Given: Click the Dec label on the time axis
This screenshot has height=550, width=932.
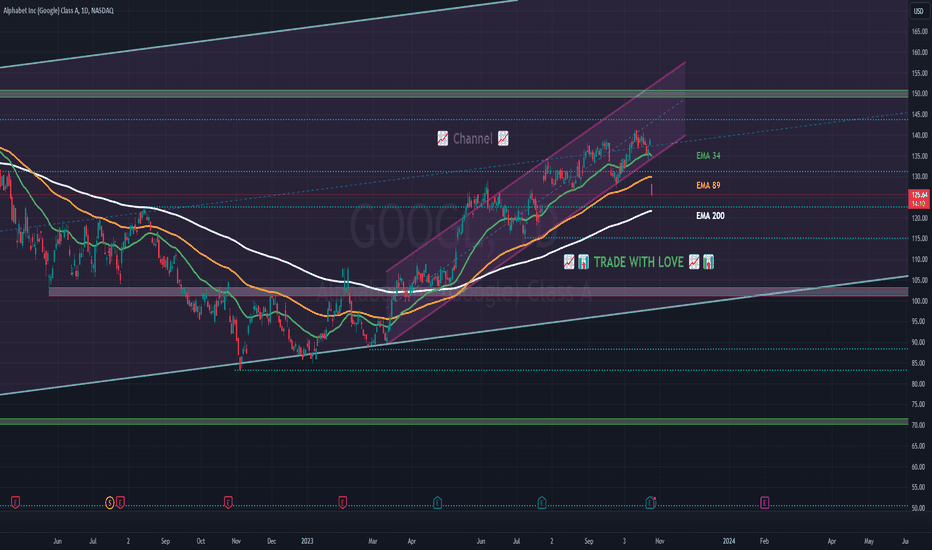Looking at the screenshot, I should [272, 541].
